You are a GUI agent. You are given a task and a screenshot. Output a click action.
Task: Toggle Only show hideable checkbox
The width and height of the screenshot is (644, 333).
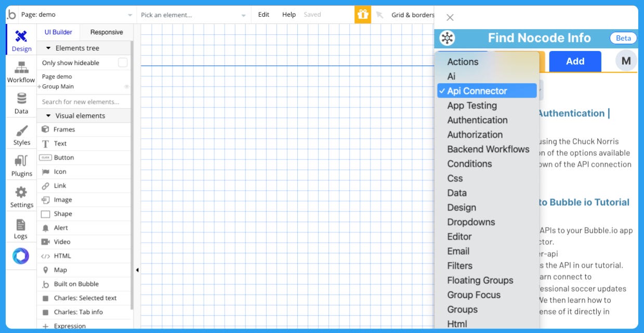123,63
